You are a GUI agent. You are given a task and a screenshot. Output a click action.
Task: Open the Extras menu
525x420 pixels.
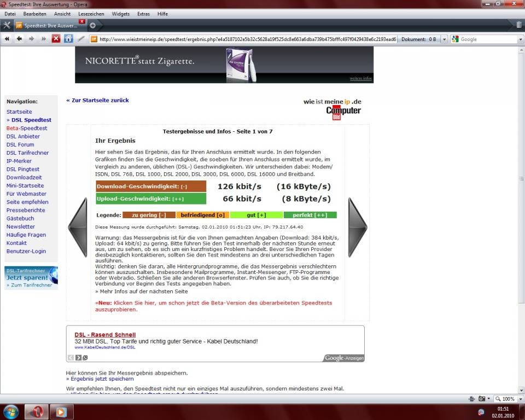tap(143, 14)
